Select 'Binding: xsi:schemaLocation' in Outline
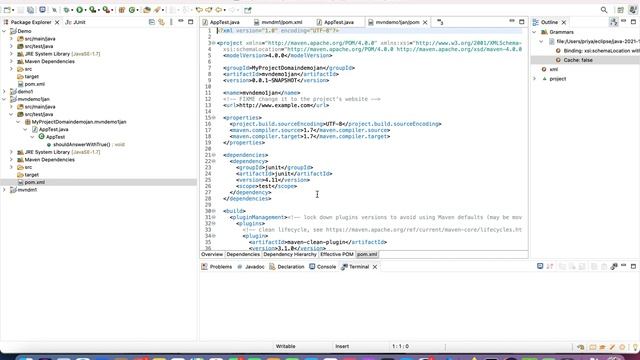Image resolution: width=640 pixels, height=360 pixels. [x=598, y=51]
